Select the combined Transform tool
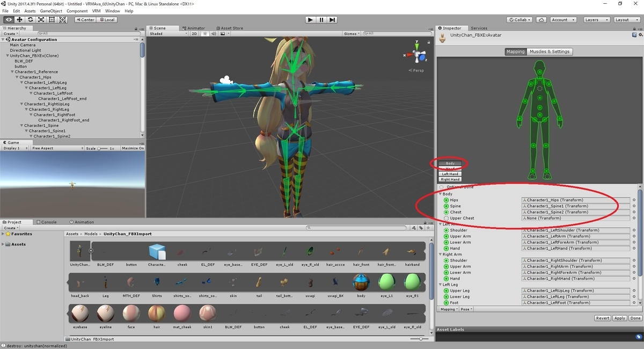 click(62, 20)
